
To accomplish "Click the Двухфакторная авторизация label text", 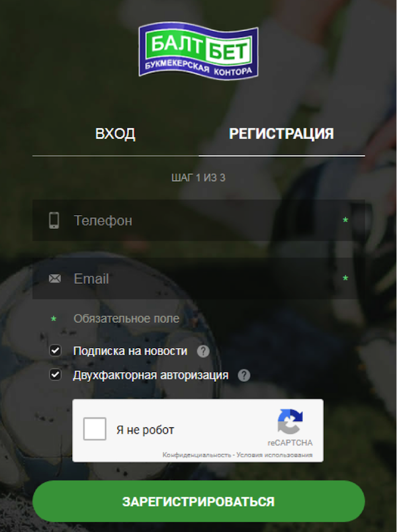I will coord(151,375).
